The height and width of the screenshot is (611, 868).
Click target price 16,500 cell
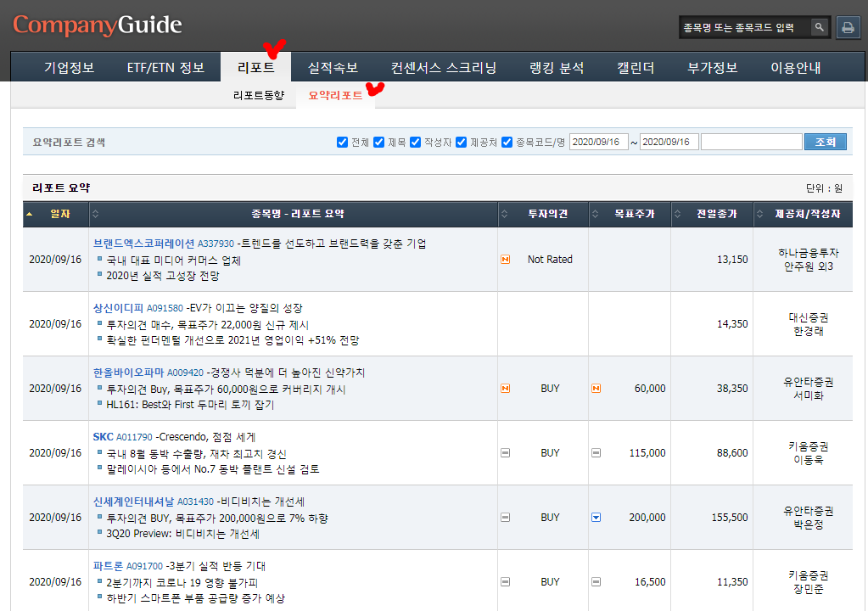click(x=650, y=582)
